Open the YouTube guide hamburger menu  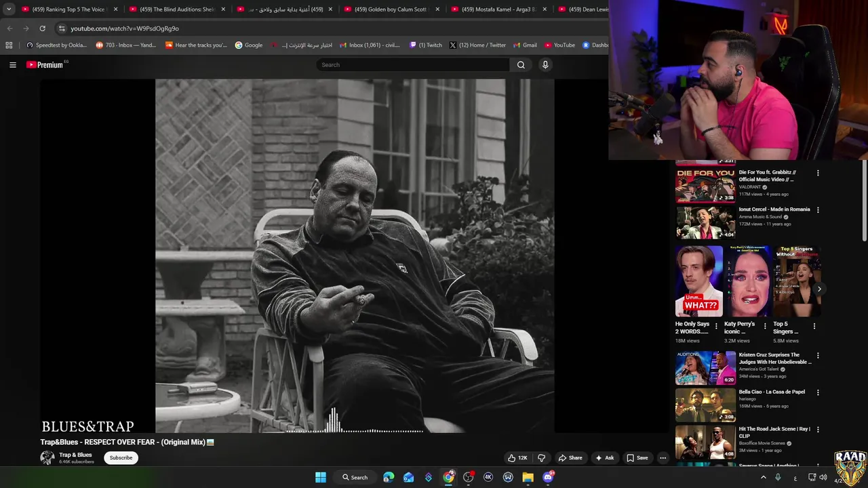click(12, 65)
